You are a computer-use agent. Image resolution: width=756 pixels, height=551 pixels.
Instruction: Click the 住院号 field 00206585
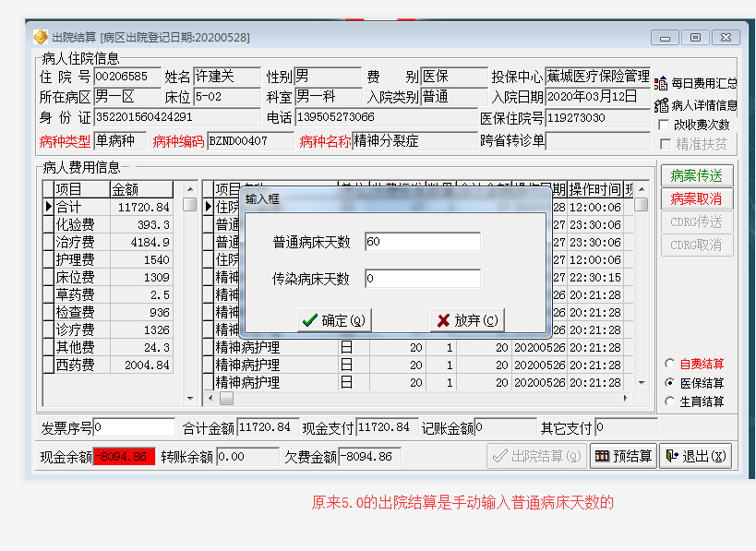pyautogui.click(x=127, y=77)
